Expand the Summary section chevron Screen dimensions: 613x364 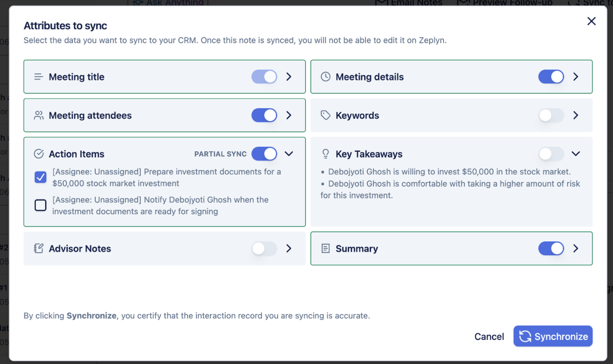[576, 249]
